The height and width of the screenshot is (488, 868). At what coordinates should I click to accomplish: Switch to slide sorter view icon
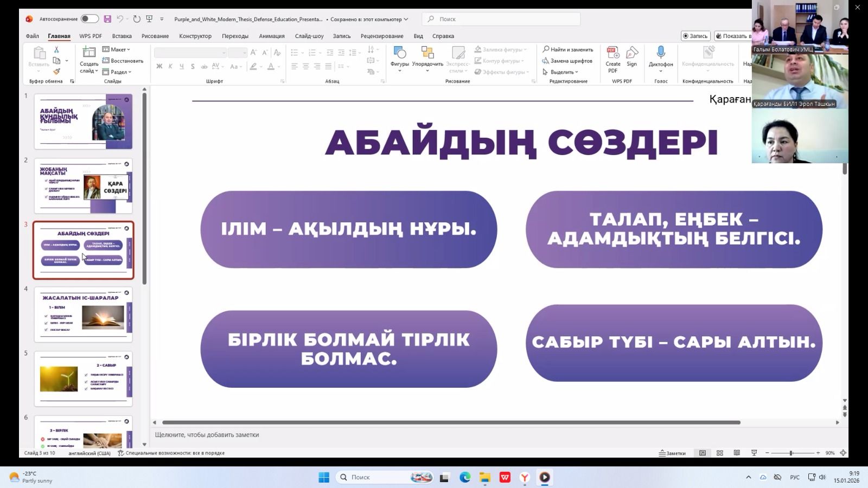(720, 453)
